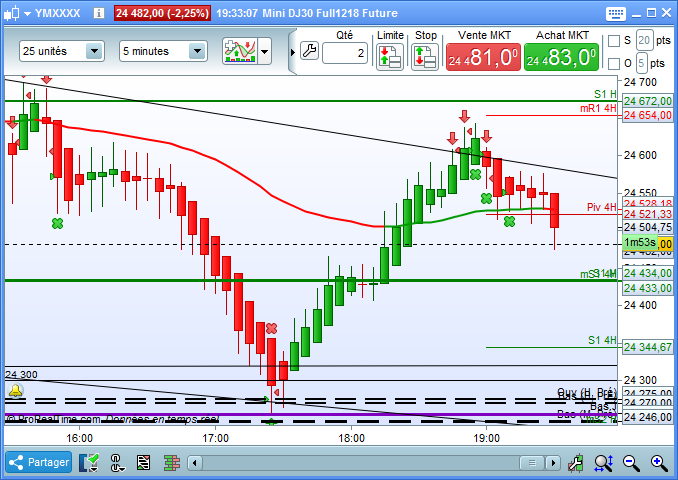Click the Limite order icon
678x480 pixels.
[x=390, y=57]
